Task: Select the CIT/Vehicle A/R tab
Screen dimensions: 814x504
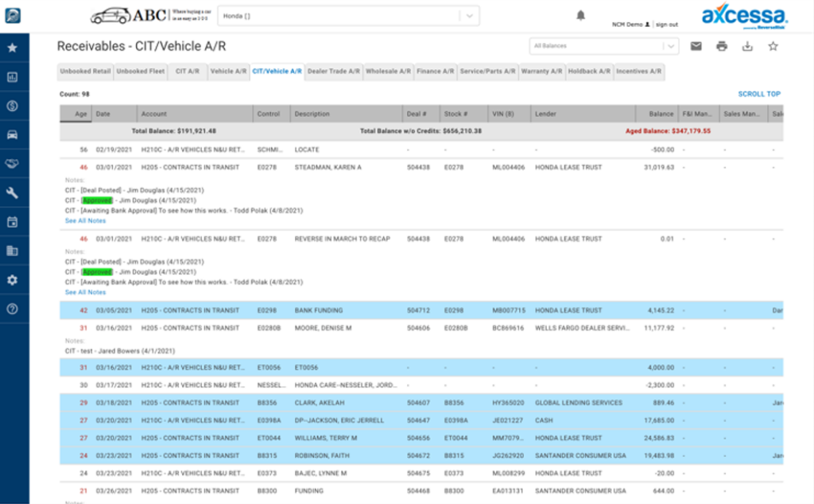Action: 277,71
